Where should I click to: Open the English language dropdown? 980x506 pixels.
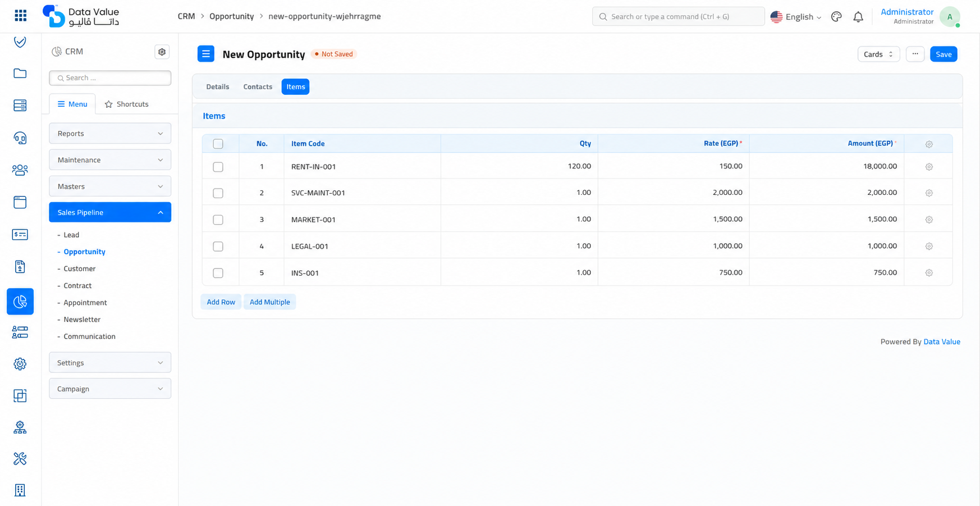point(796,17)
